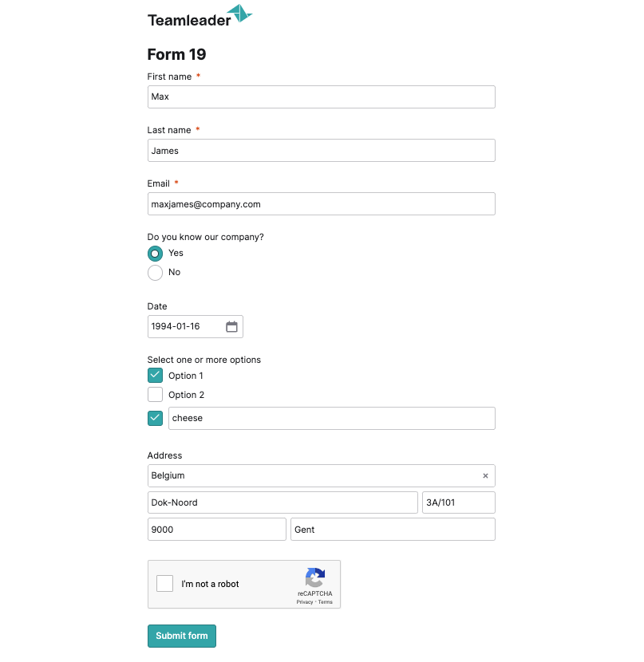
Task: Uncheck the checkbox beside cheese field
Action: 155,419
